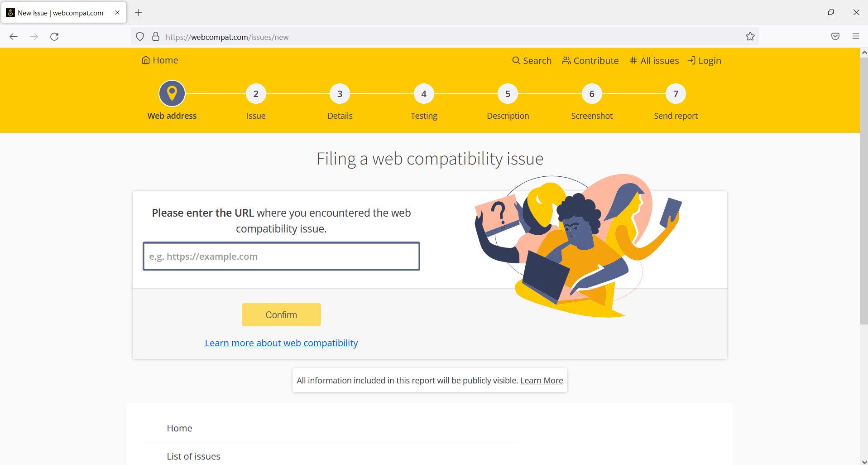Screen dimensions: 868x465
Task: Click the arrow icon beside Login
Action: pyautogui.click(x=691, y=60)
